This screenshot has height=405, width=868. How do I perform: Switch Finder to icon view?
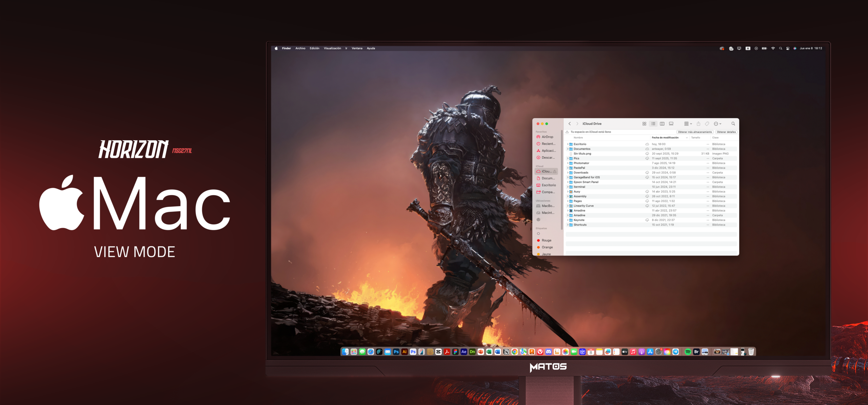(644, 124)
